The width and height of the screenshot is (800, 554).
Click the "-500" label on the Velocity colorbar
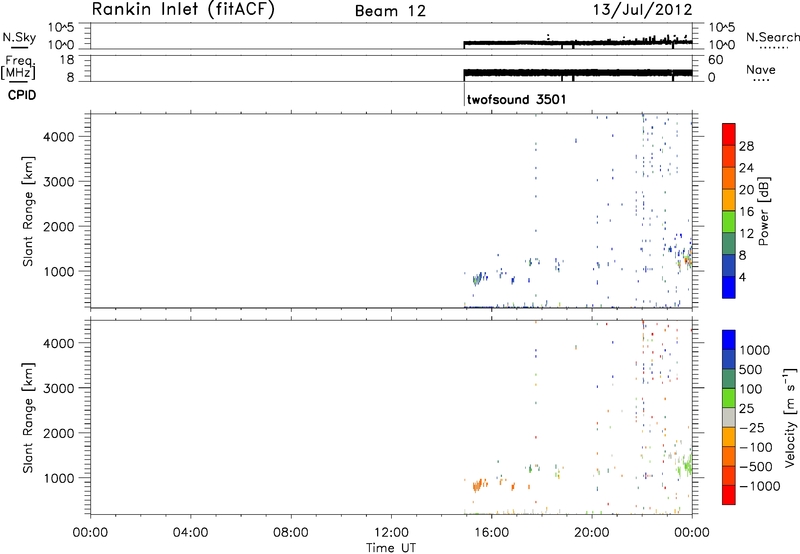point(756,466)
